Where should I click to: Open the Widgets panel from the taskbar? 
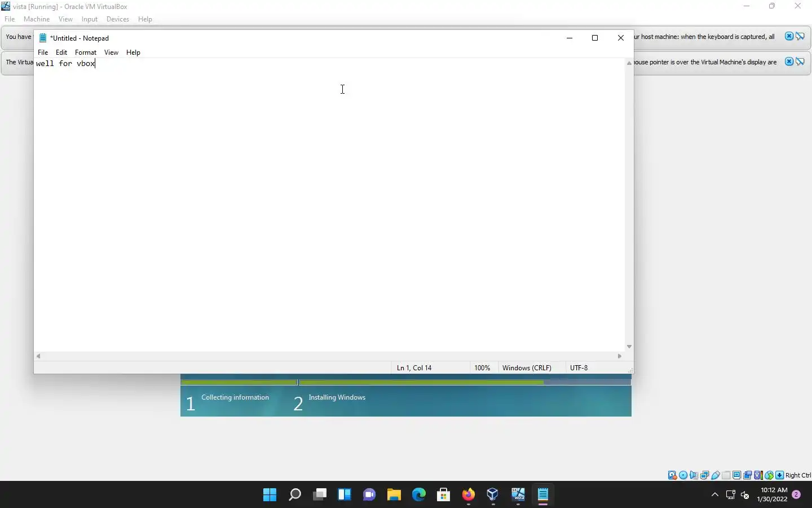click(345, 495)
